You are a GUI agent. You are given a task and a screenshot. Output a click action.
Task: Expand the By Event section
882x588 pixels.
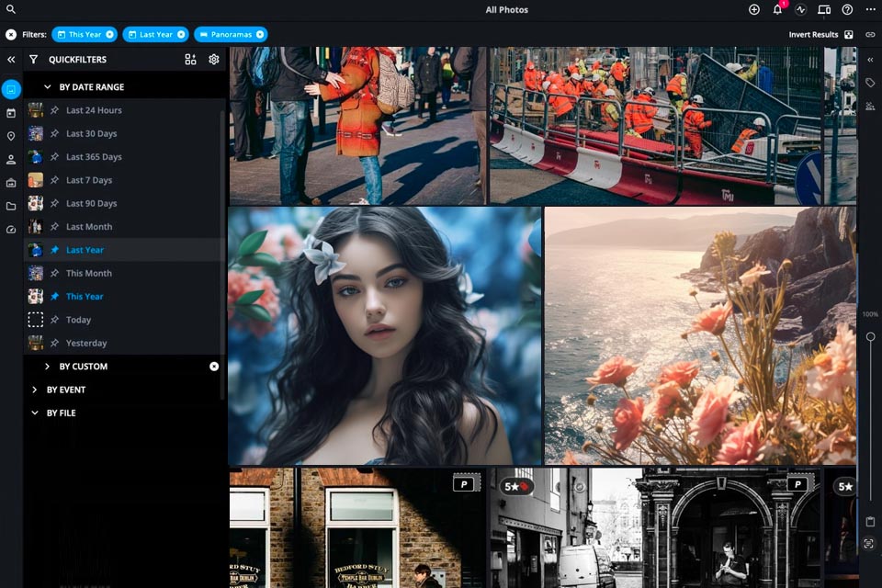coord(35,390)
